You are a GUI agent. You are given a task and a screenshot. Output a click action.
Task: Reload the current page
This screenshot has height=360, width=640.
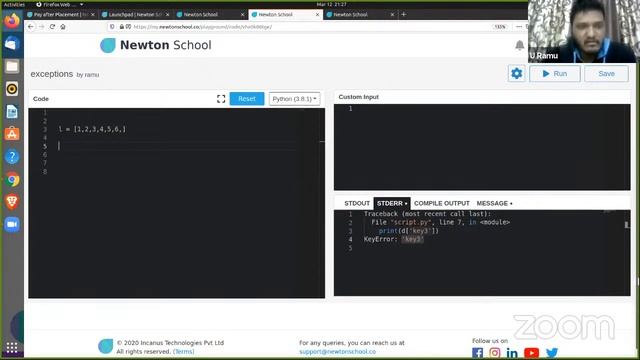coord(52,27)
